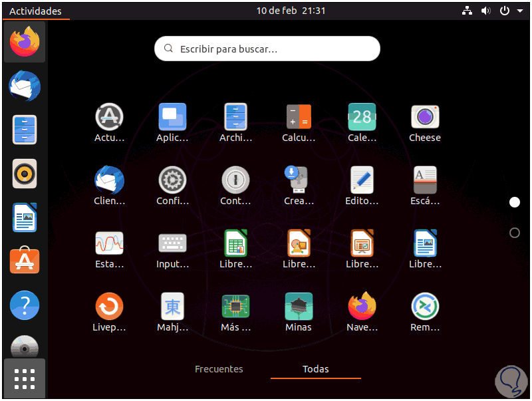Screen dimensions: 532x401
Task: Open the Files manager in the dock
Action: click(25, 130)
